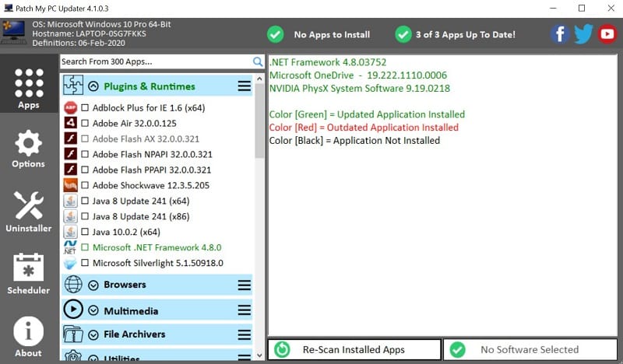Check the Microsoft Silverlight checkbox

tap(85, 262)
